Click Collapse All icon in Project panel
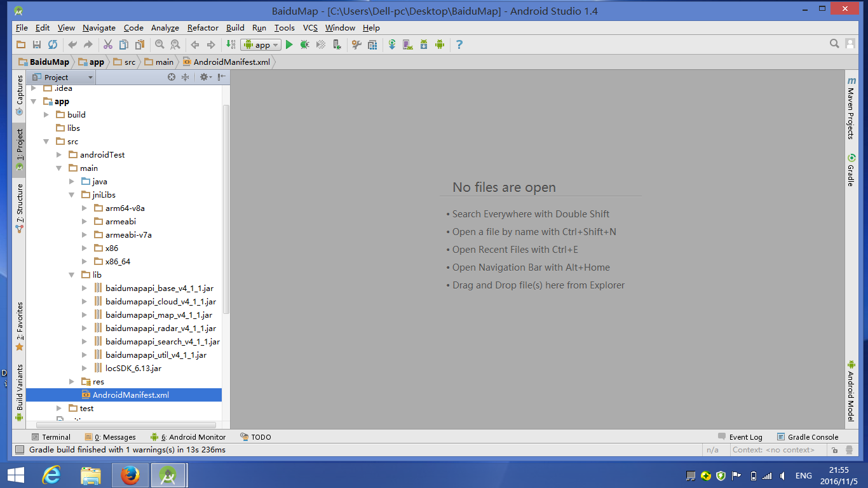The height and width of the screenshot is (488, 868). (x=186, y=77)
